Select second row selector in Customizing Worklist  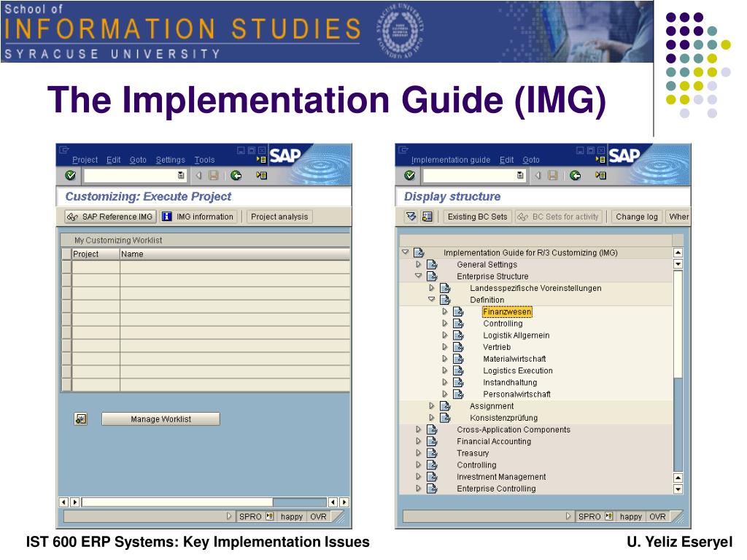(66, 280)
